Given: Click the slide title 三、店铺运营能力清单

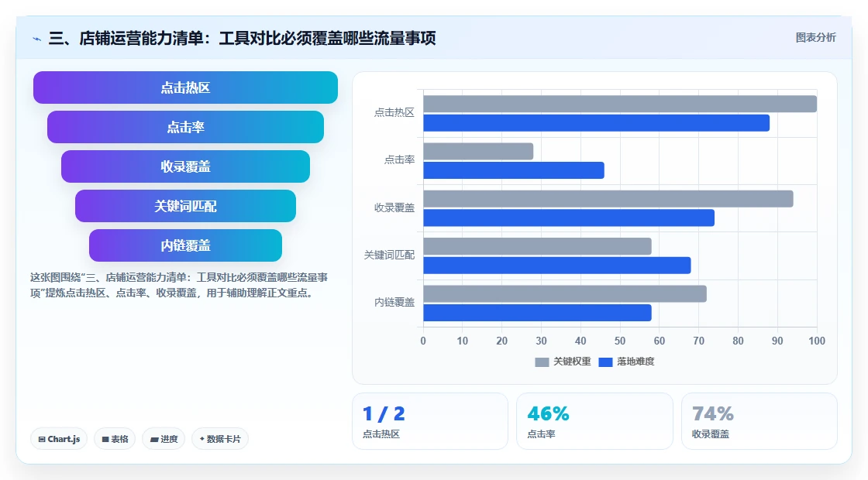Looking at the screenshot, I should click(242, 38).
